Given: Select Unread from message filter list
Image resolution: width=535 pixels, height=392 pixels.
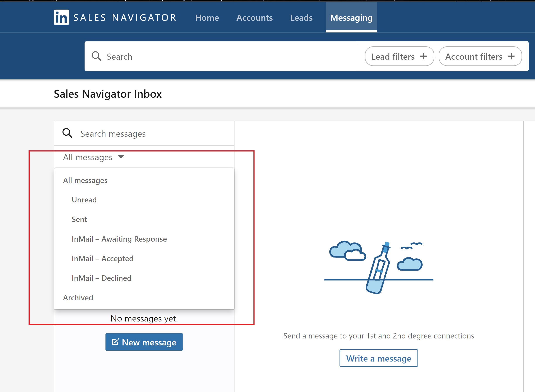Looking at the screenshot, I should [84, 200].
